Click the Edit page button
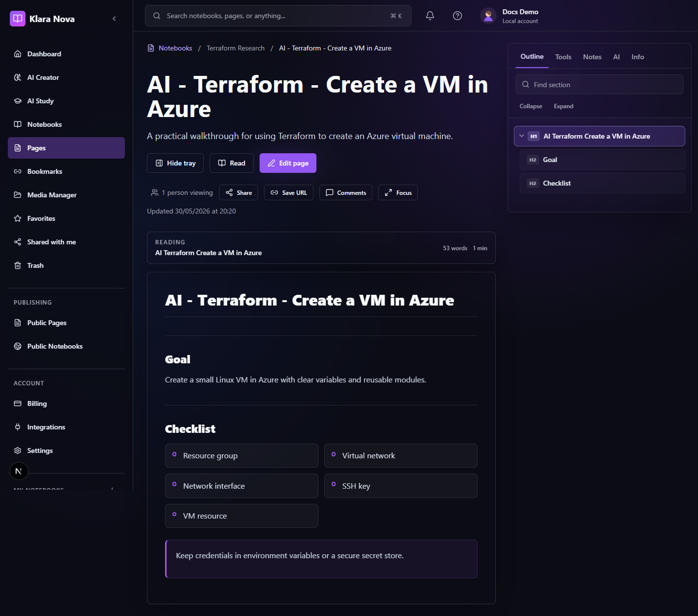The height and width of the screenshot is (616, 698). tap(288, 163)
